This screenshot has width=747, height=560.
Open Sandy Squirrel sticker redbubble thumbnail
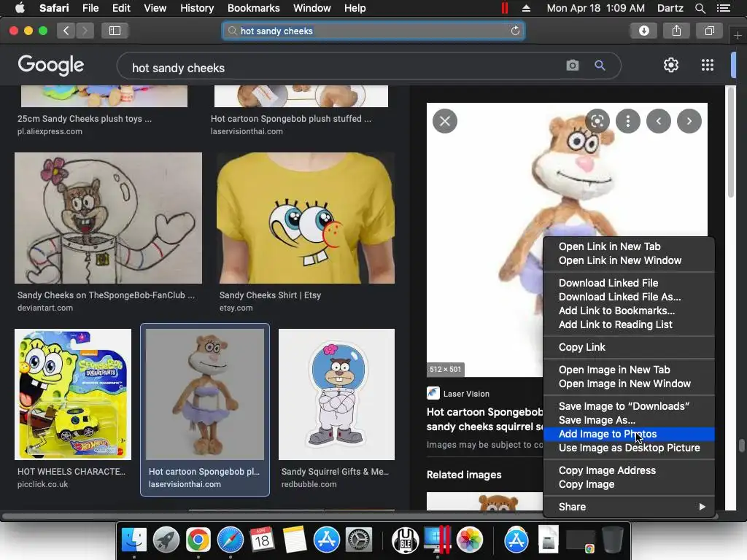coord(336,394)
